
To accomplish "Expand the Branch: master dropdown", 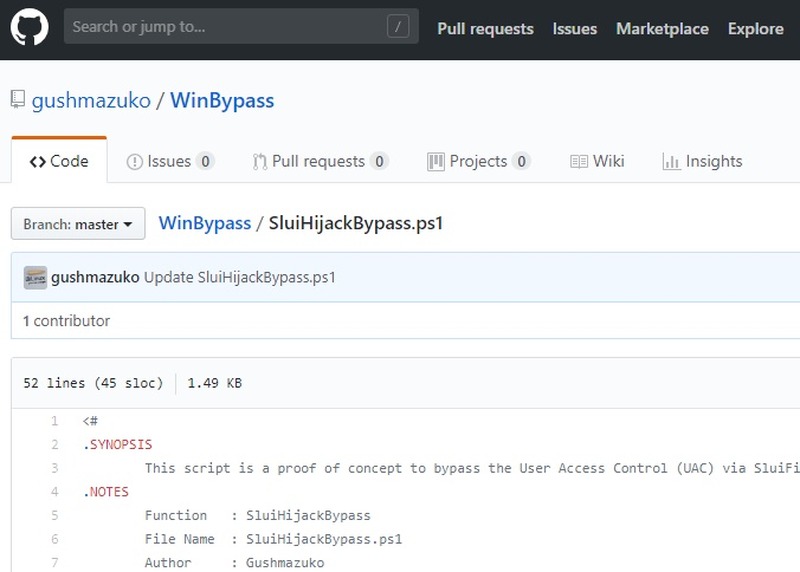I will [78, 224].
